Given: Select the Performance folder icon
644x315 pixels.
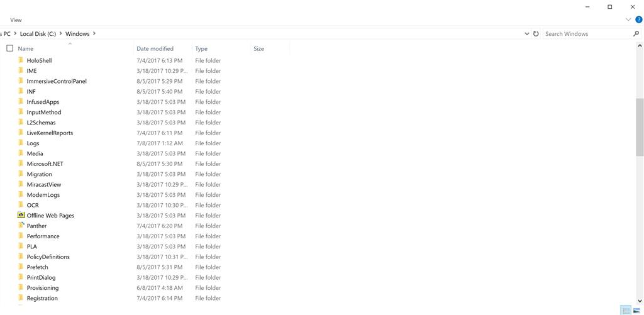Looking at the screenshot, I should tap(21, 236).
